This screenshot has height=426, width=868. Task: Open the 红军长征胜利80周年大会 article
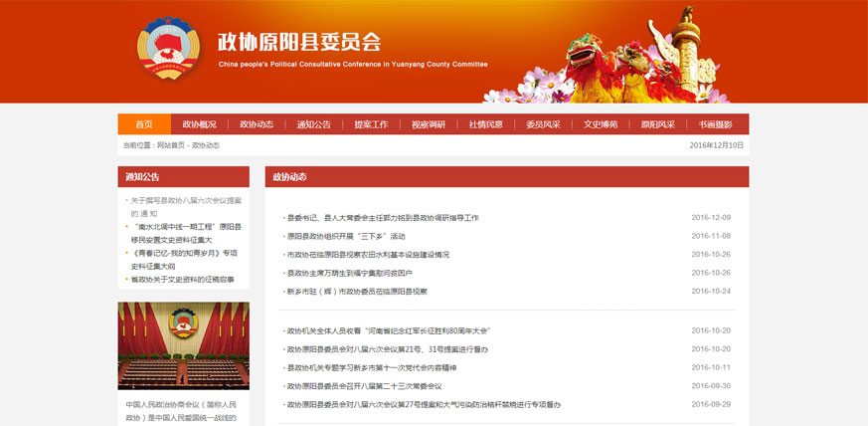[x=389, y=330]
